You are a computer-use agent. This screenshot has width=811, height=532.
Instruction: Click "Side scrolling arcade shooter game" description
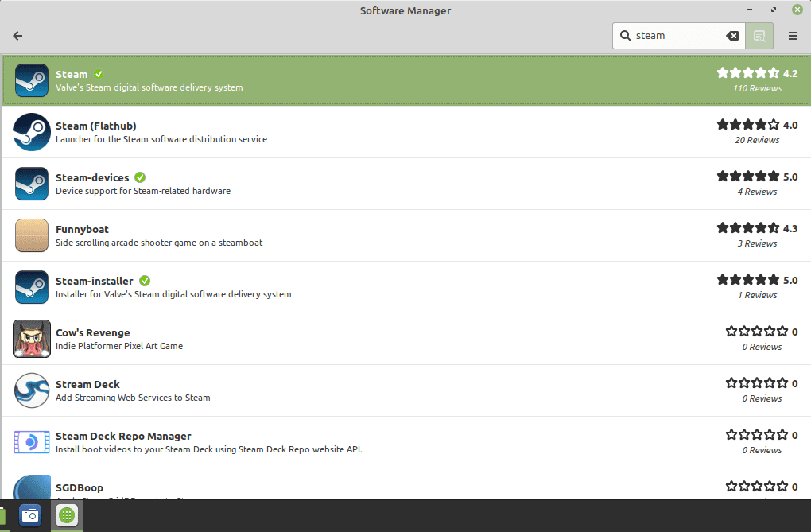point(159,243)
